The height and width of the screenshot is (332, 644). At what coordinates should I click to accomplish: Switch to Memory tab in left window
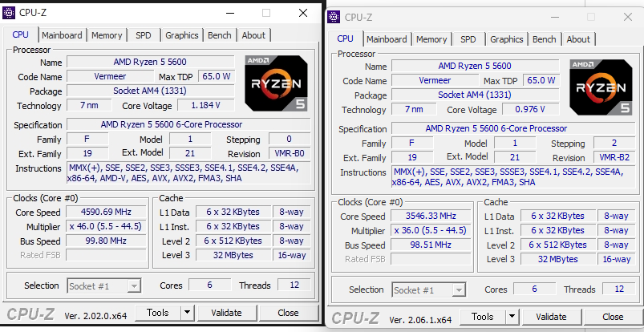(107, 35)
